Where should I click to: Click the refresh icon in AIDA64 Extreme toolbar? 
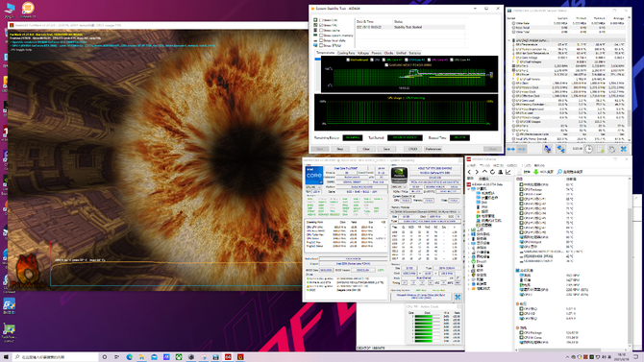pos(492,172)
